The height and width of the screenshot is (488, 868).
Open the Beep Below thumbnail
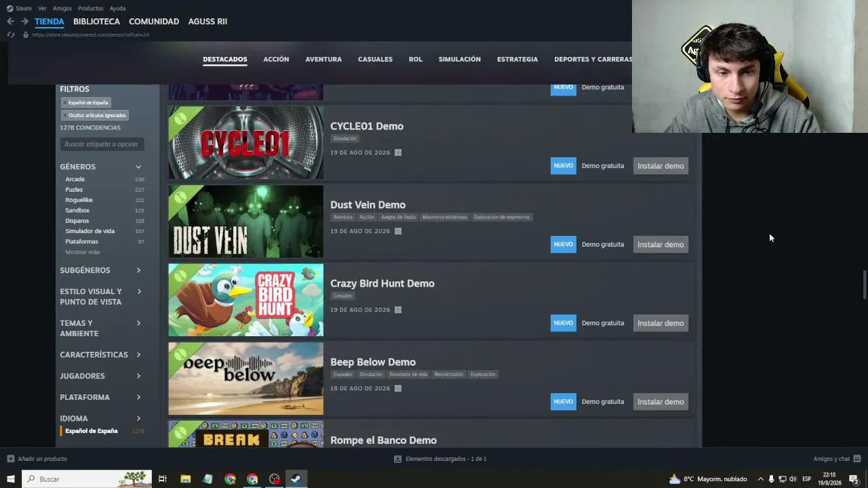coord(245,378)
